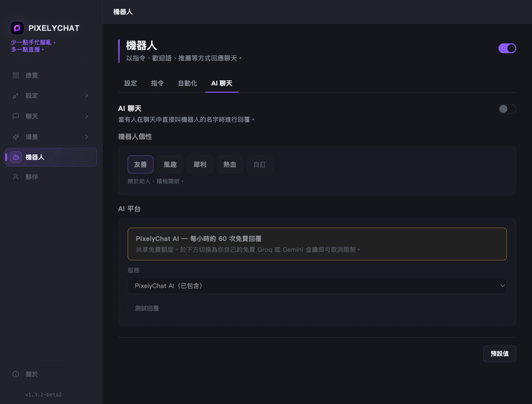Click the 機器人 robot icon in sidebar
Image resolution: width=532 pixels, height=404 pixels.
(16, 157)
